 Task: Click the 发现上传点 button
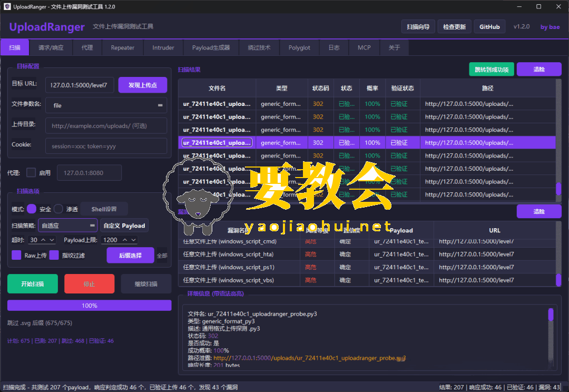click(x=143, y=85)
